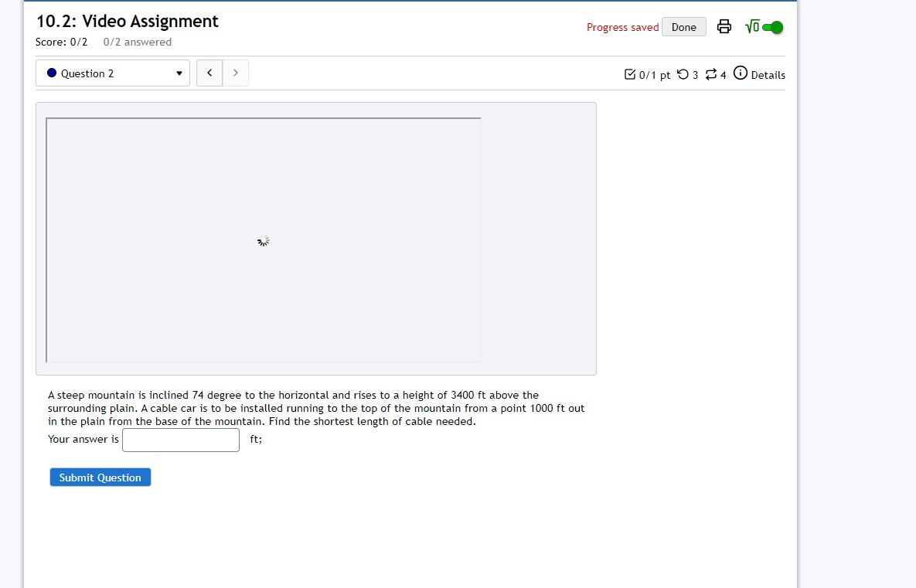The height and width of the screenshot is (588, 916).
Task: Click the 10.2: Video Assignment title
Action: (128, 21)
